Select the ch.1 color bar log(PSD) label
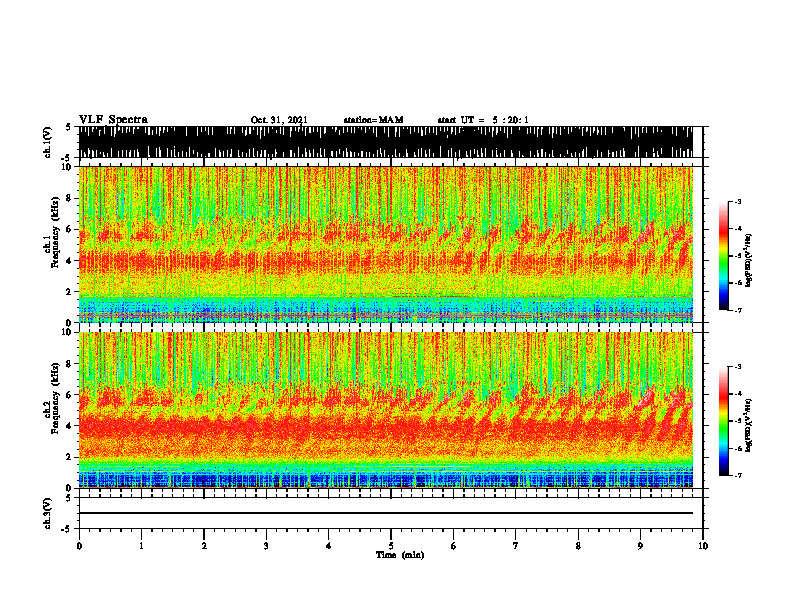The image size is (792, 612). click(749, 261)
